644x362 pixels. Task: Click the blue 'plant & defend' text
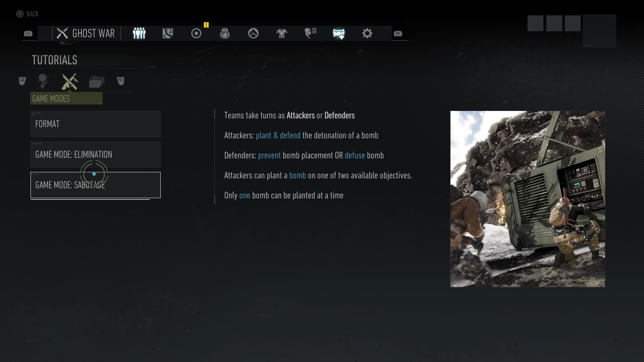click(x=278, y=135)
